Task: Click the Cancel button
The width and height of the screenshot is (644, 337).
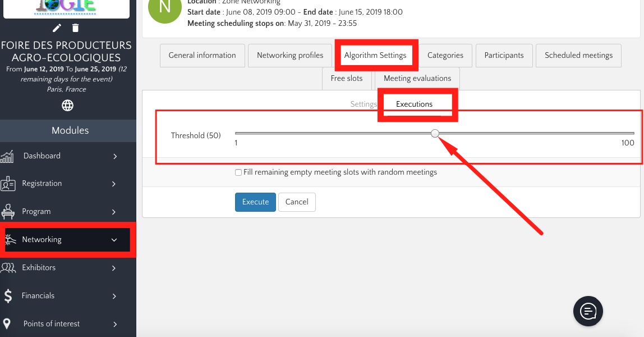Action: [297, 202]
